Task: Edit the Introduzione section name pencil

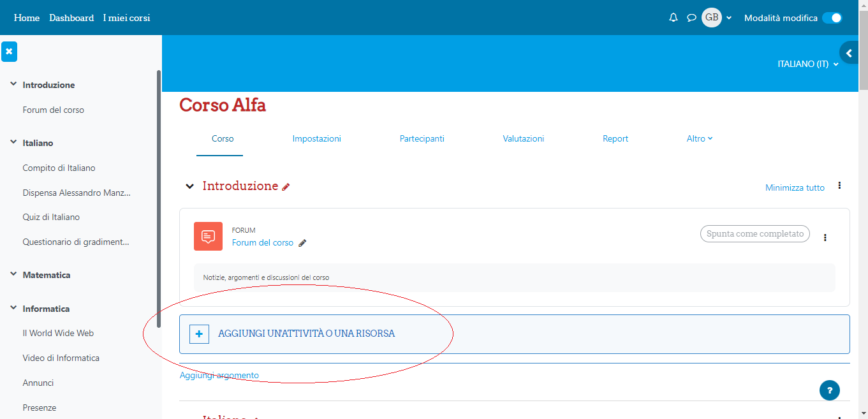Action: pyautogui.click(x=286, y=187)
